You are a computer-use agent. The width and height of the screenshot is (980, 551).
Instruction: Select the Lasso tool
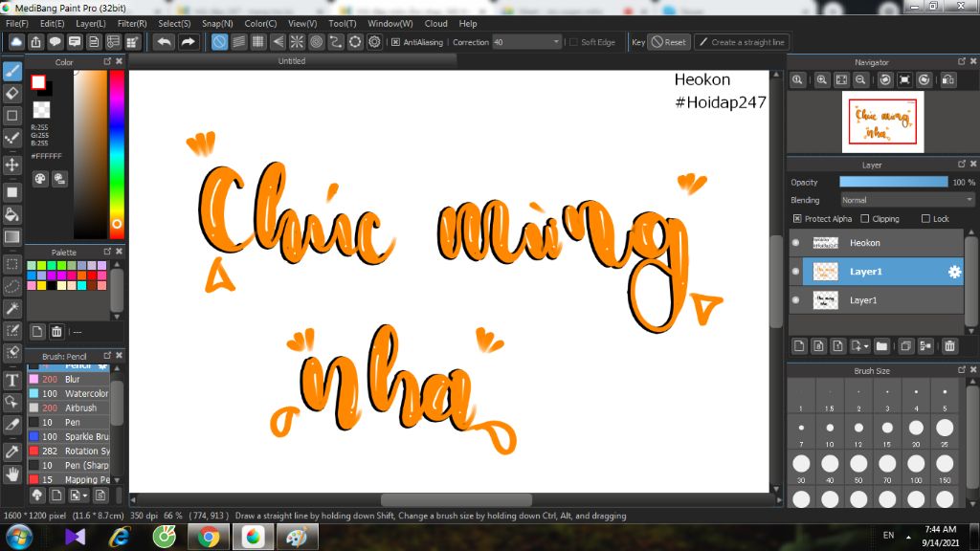[11, 286]
